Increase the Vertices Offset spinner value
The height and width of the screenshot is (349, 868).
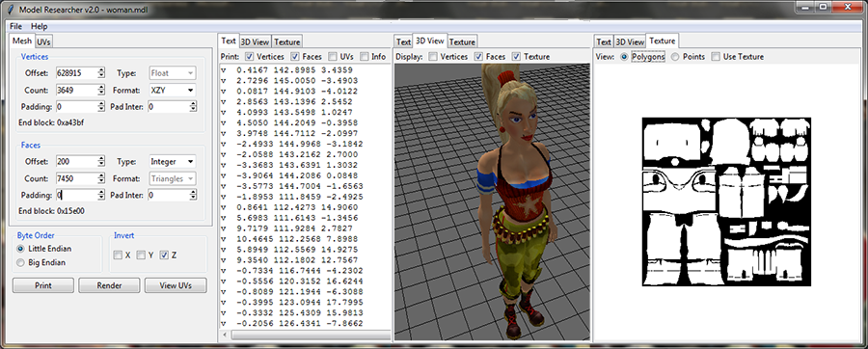tap(100, 70)
